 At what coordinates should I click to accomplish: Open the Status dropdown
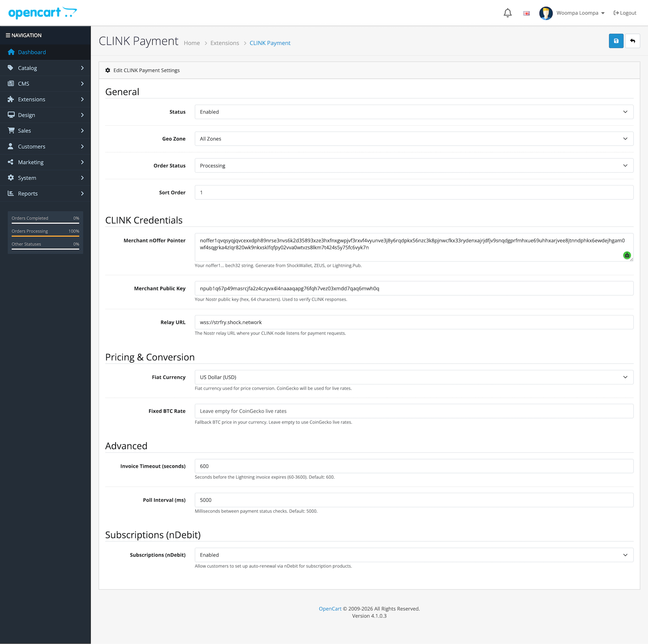coord(414,112)
